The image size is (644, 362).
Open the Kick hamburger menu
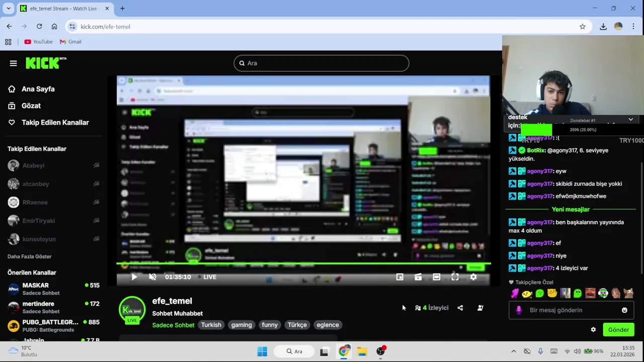(13, 63)
